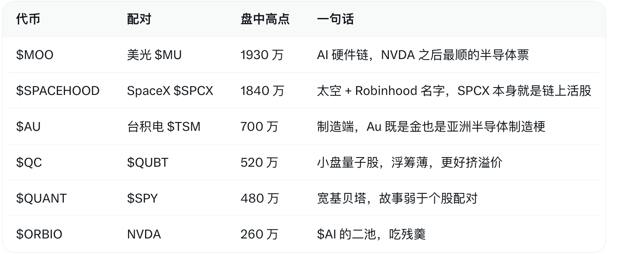
Task: Select the 1840 万 high value
Action: (x=262, y=91)
